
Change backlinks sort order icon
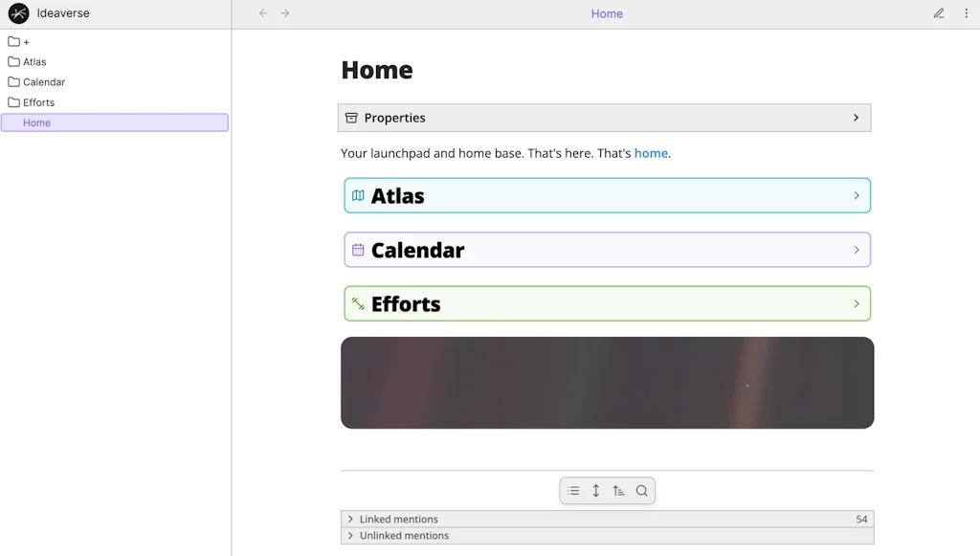point(619,491)
